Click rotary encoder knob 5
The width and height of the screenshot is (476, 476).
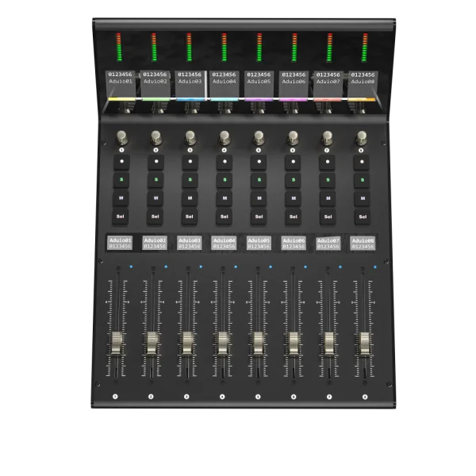pos(259,138)
